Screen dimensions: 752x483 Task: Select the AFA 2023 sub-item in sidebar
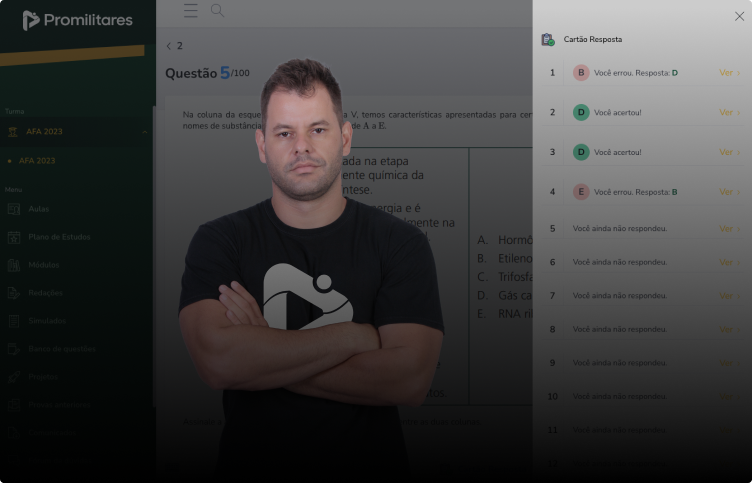click(x=37, y=161)
